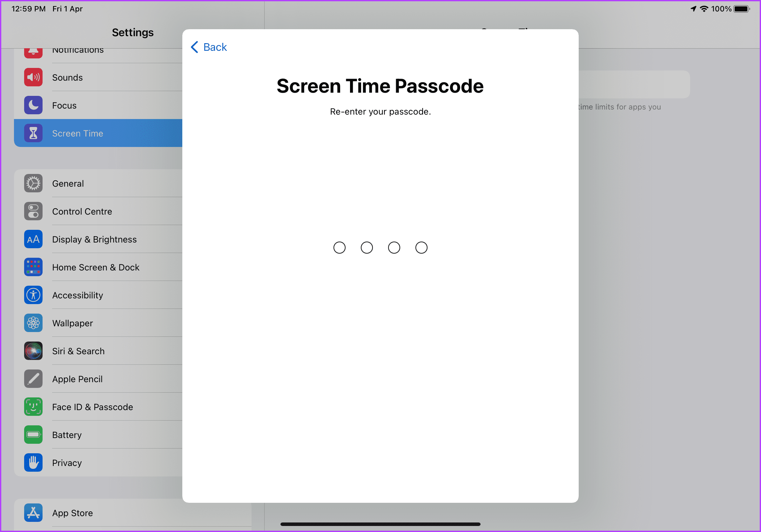Image resolution: width=761 pixels, height=532 pixels.
Task: Click the second passcode entry circle
Action: pyautogui.click(x=367, y=248)
